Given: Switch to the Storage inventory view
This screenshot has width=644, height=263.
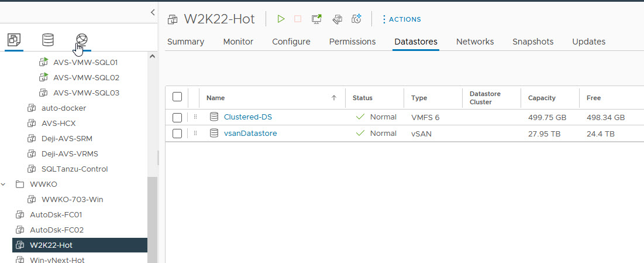Looking at the screenshot, I should click(x=47, y=40).
